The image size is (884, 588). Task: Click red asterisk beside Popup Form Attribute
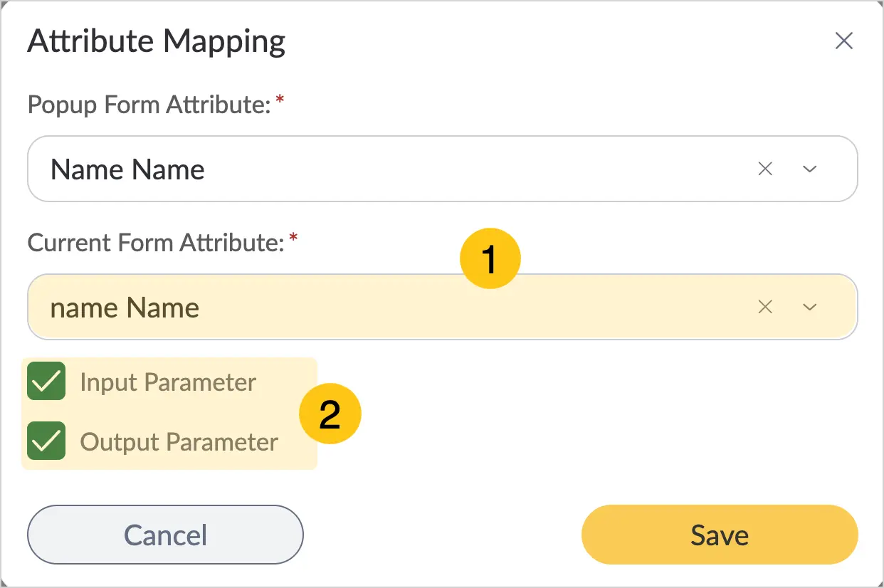(x=280, y=100)
